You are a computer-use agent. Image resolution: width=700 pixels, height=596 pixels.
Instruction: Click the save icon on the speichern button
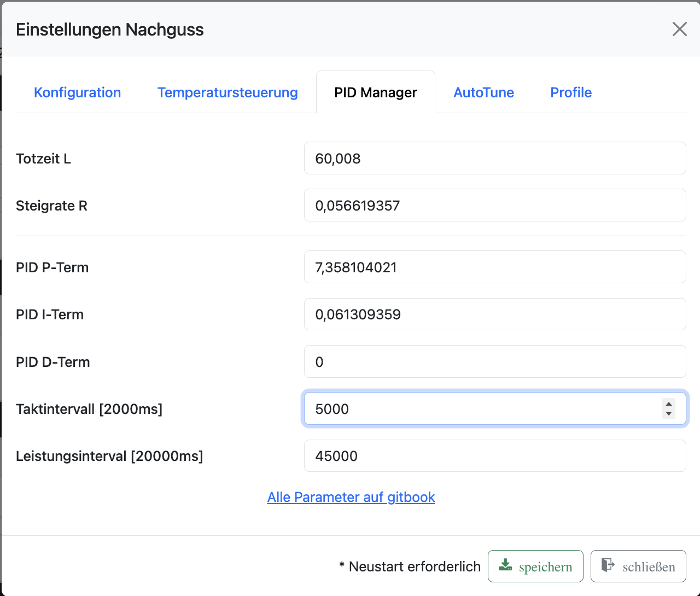[506, 565]
